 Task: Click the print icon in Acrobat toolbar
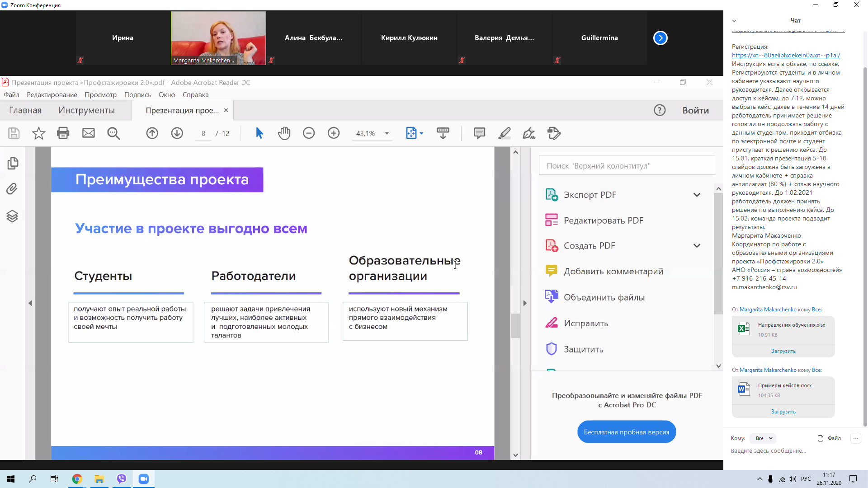[x=63, y=133]
